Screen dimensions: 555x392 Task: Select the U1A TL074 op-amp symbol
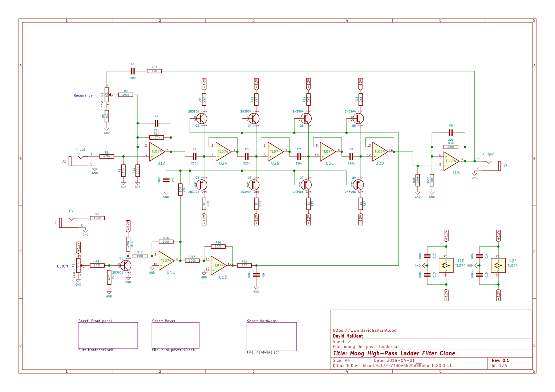[157, 152]
